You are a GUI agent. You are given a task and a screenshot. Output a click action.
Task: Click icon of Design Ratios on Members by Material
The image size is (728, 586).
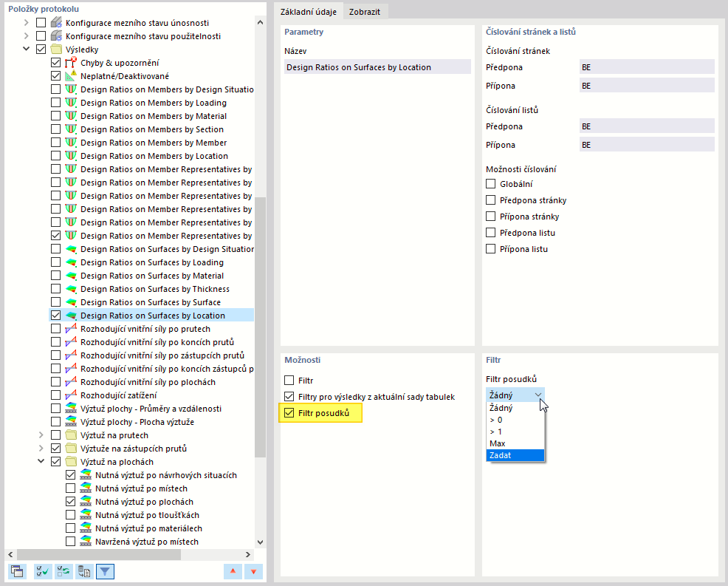pos(71,116)
